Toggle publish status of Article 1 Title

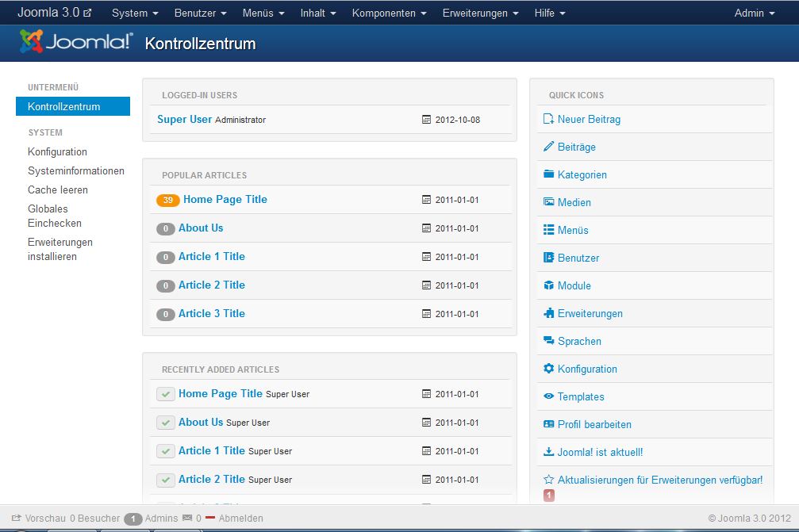[x=165, y=450]
